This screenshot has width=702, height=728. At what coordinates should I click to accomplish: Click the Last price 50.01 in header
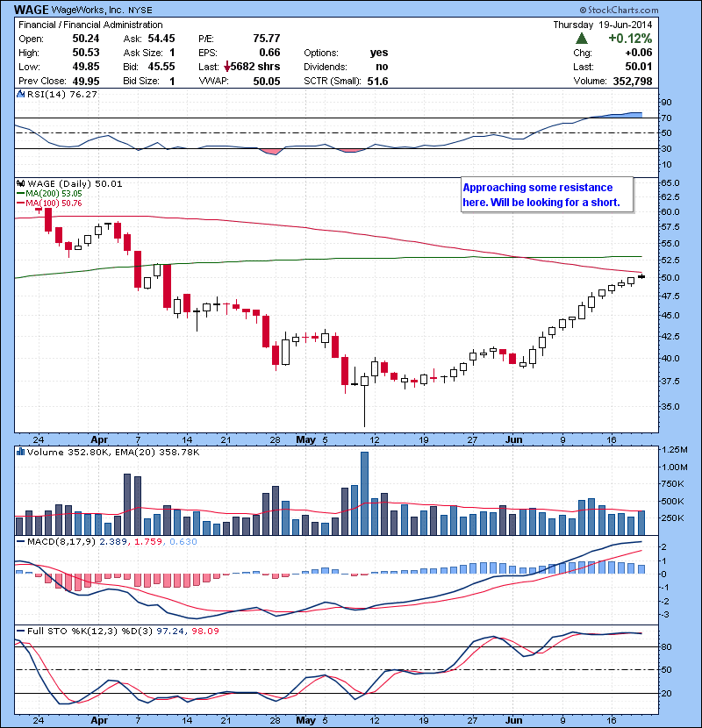click(x=638, y=67)
